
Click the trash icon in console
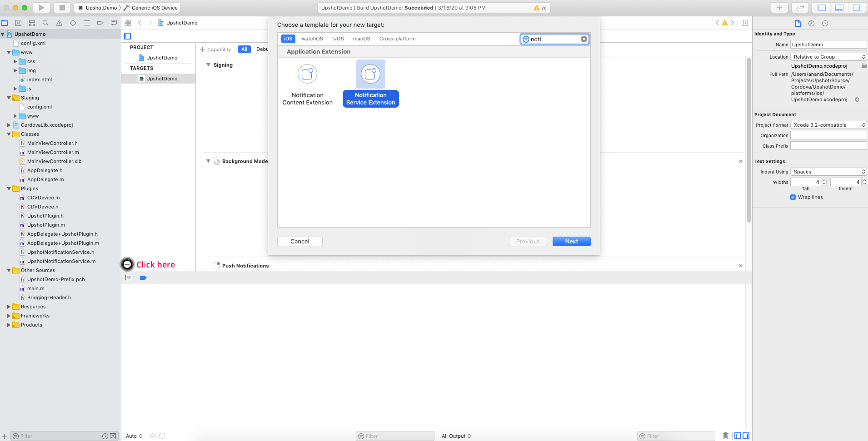click(x=725, y=436)
